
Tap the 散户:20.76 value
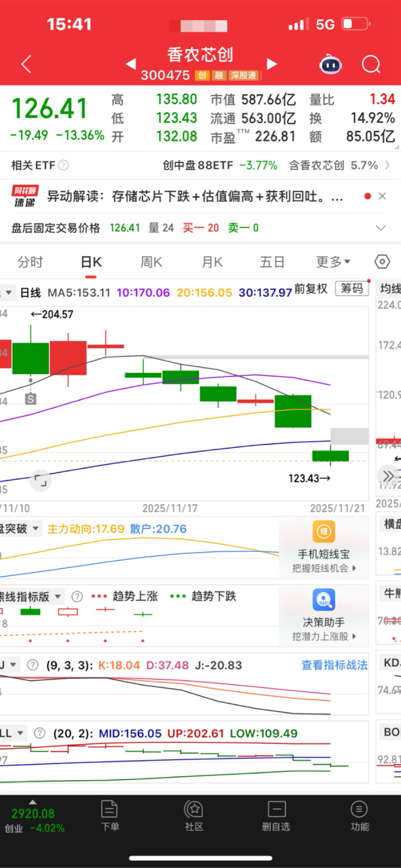[x=158, y=529]
